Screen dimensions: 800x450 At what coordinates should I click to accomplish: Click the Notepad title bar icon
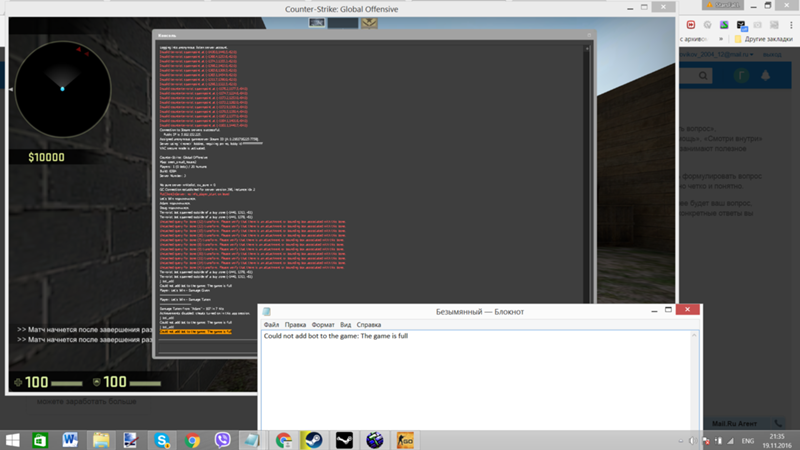266,311
